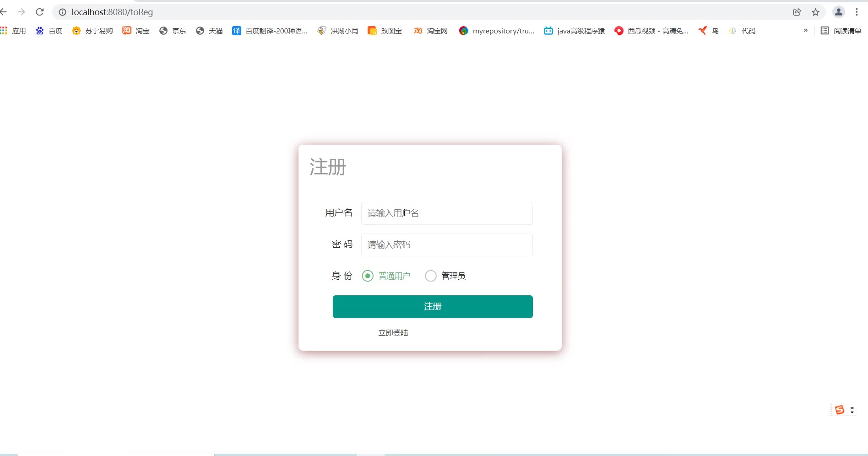Open the myrepository/tru... bookmark
Image resolution: width=868 pixels, height=456 pixels.
point(497,31)
